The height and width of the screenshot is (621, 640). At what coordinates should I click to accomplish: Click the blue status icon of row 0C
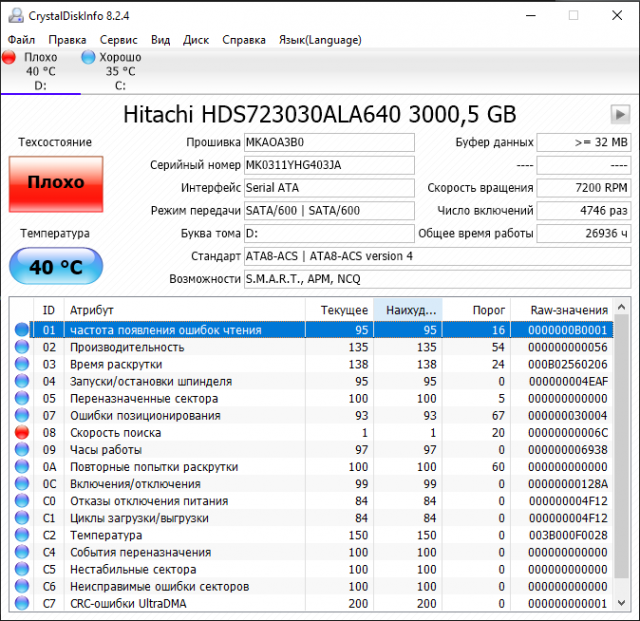coord(22,484)
